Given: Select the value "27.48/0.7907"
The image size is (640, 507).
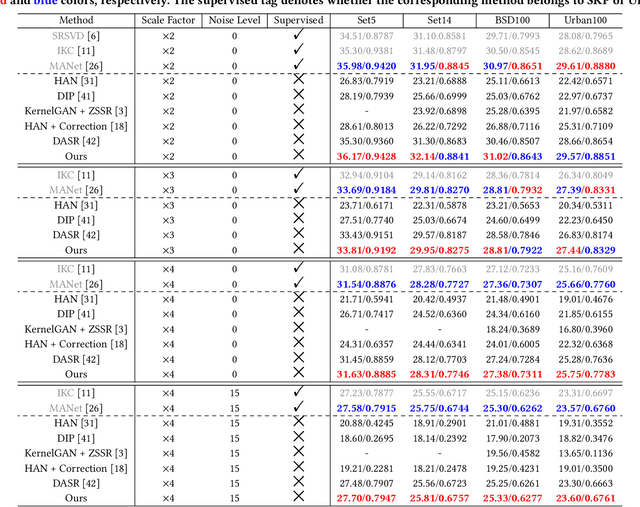Looking at the screenshot, I should pyautogui.click(x=367, y=484).
